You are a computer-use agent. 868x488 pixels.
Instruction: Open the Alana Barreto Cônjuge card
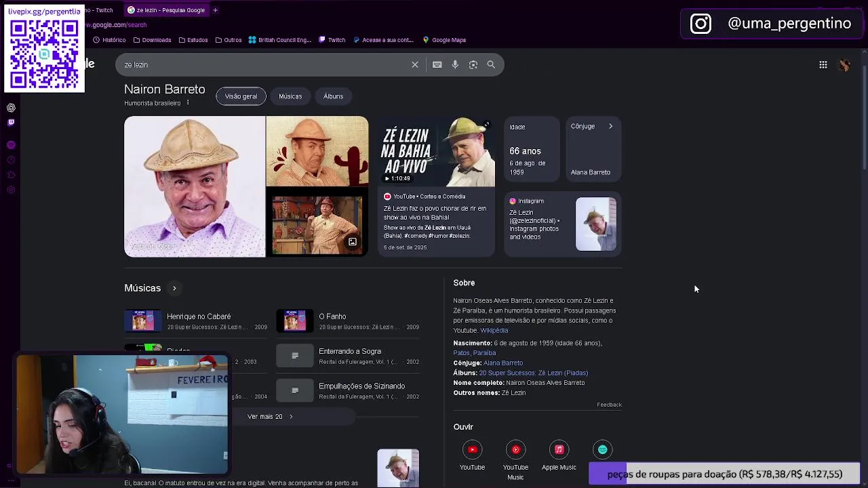point(593,149)
